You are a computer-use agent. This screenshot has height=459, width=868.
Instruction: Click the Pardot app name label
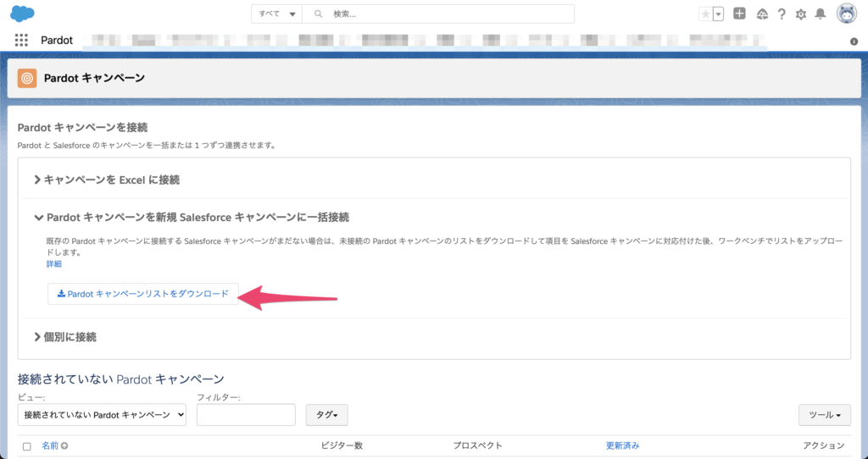pyautogui.click(x=57, y=41)
